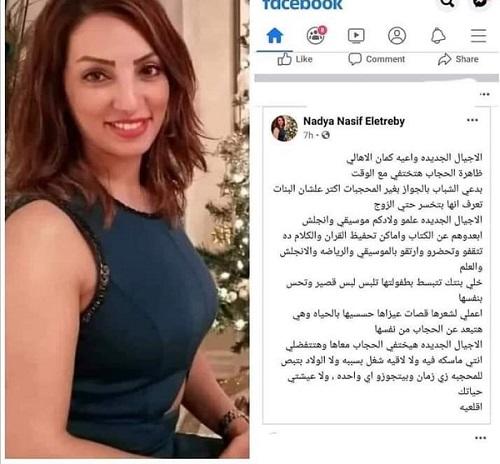The height and width of the screenshot is (464, 500).
Task: Open the Facebook Home tab
Action: (275, 36)
